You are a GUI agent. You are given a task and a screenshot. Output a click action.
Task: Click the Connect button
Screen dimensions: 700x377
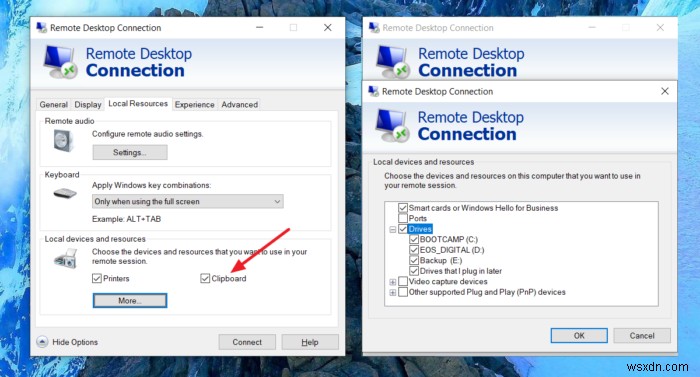pyautogui.click(x=247, y=342)
